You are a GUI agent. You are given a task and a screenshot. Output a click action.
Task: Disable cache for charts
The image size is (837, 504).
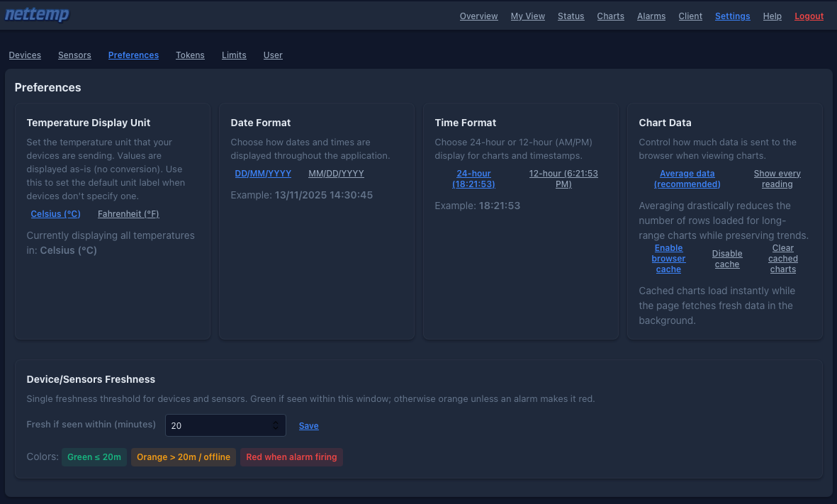point(727,259)
